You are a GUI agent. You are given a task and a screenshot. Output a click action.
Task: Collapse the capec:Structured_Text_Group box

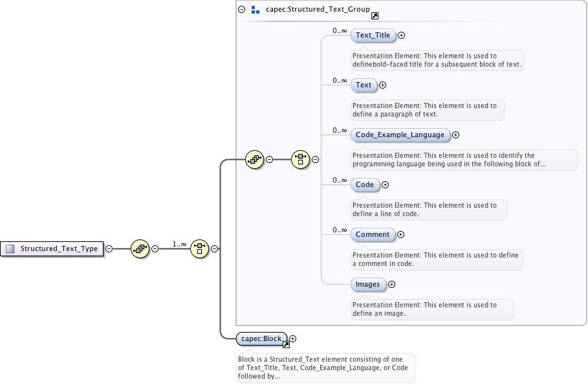pyautogui.click(x=241, y=10)
